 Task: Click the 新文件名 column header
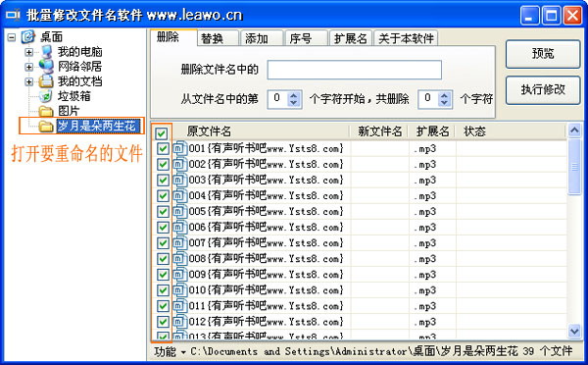coord(379,131)
